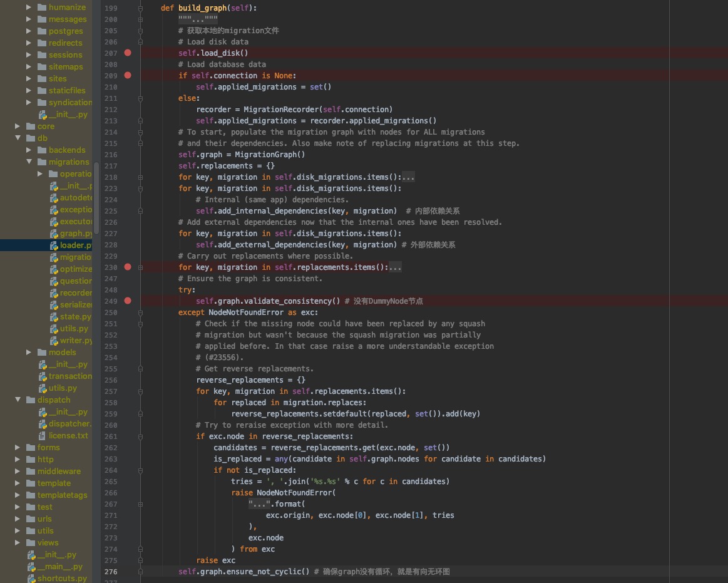Click the backends folder icon

42,150
